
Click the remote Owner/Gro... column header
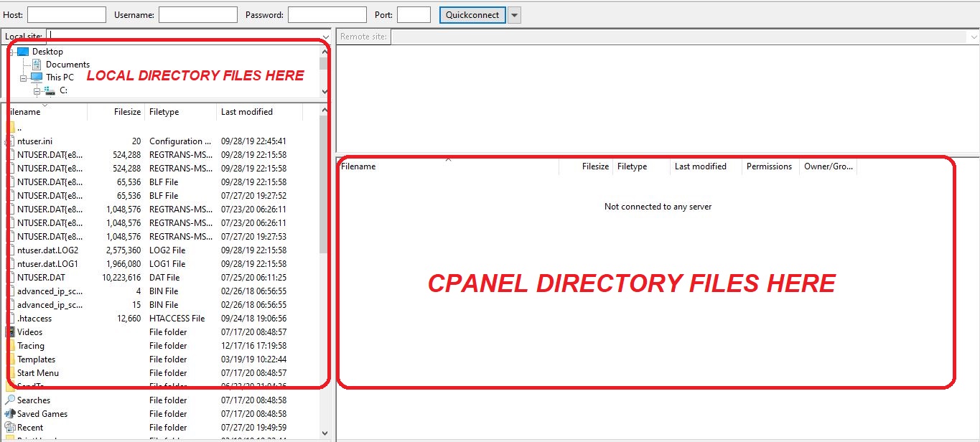[828, 166]
